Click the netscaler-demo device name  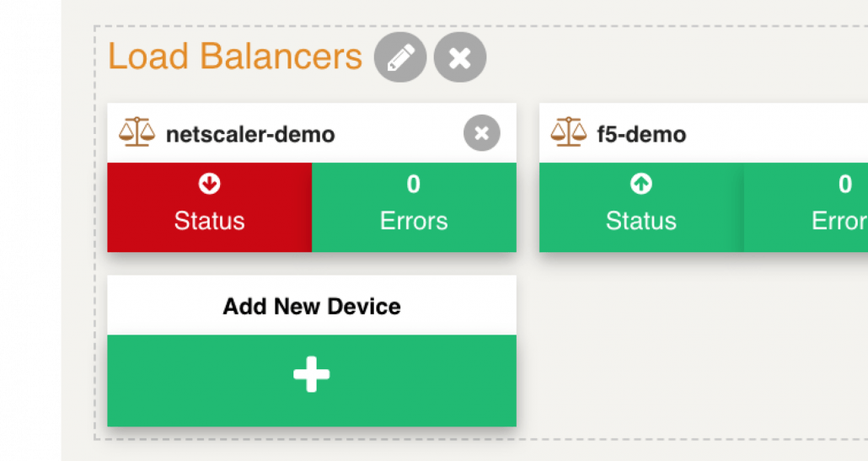[250, 135]
